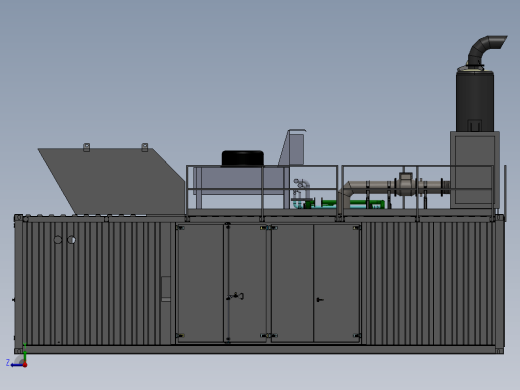520x390 pixels.
Task: Select the left circular port on the container wall
Action: [x=58, y=240]
